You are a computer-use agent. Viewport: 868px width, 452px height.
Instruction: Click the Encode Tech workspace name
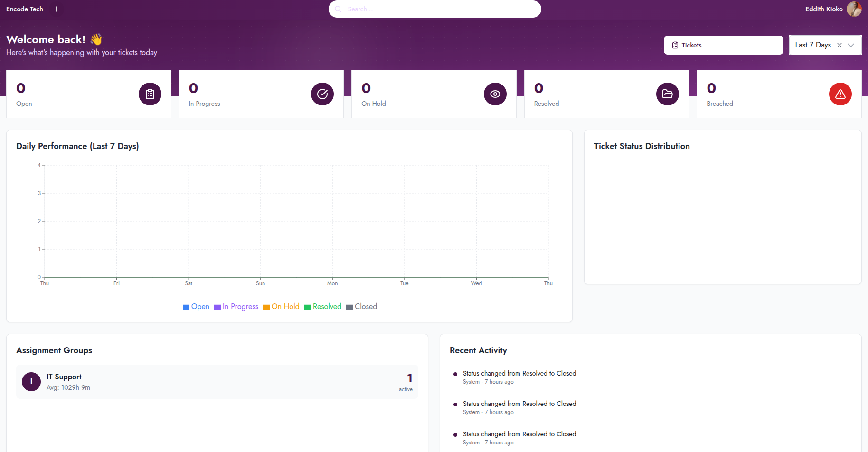[25, 9]
